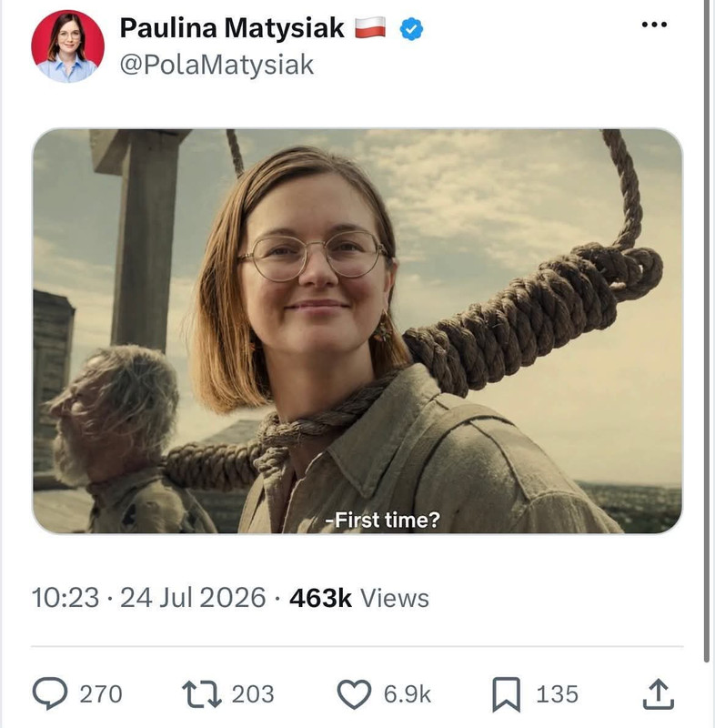Open the share upload-arrow icon

point(658,694)
